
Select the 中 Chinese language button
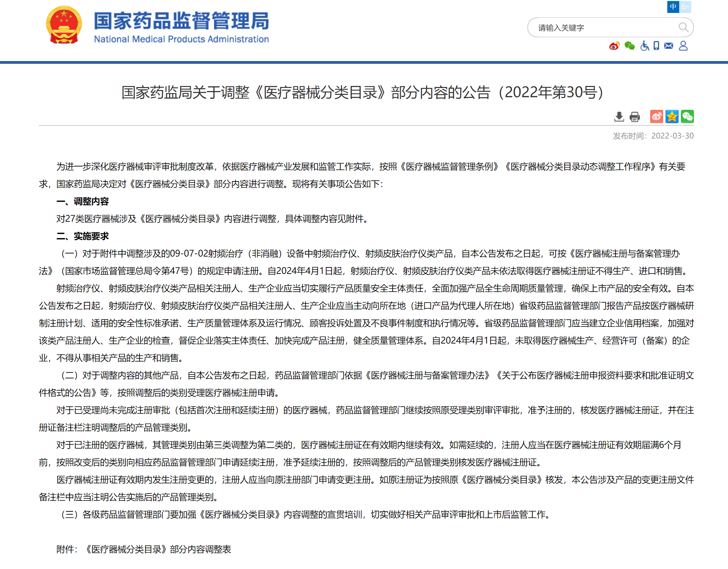tap(673, 7)
